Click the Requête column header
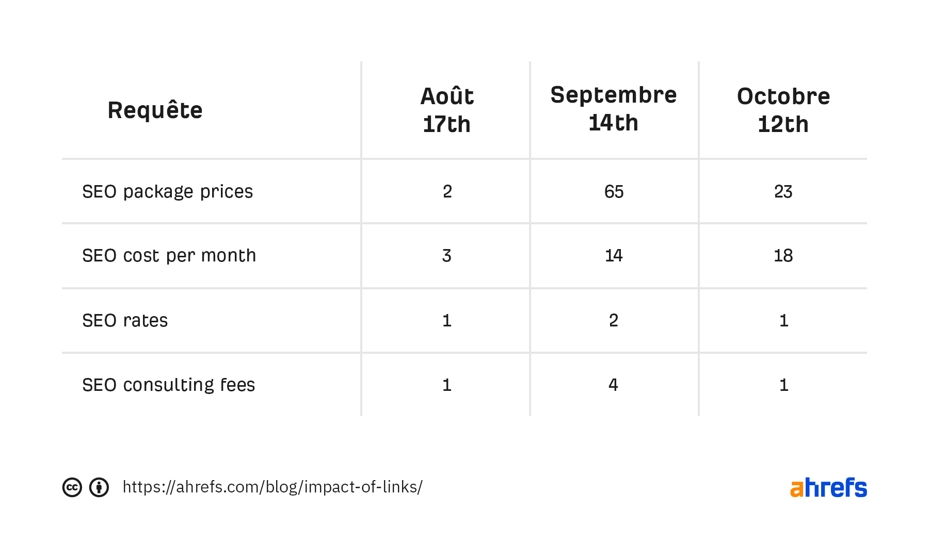This screenshot has height=560, width=929. 155,110
